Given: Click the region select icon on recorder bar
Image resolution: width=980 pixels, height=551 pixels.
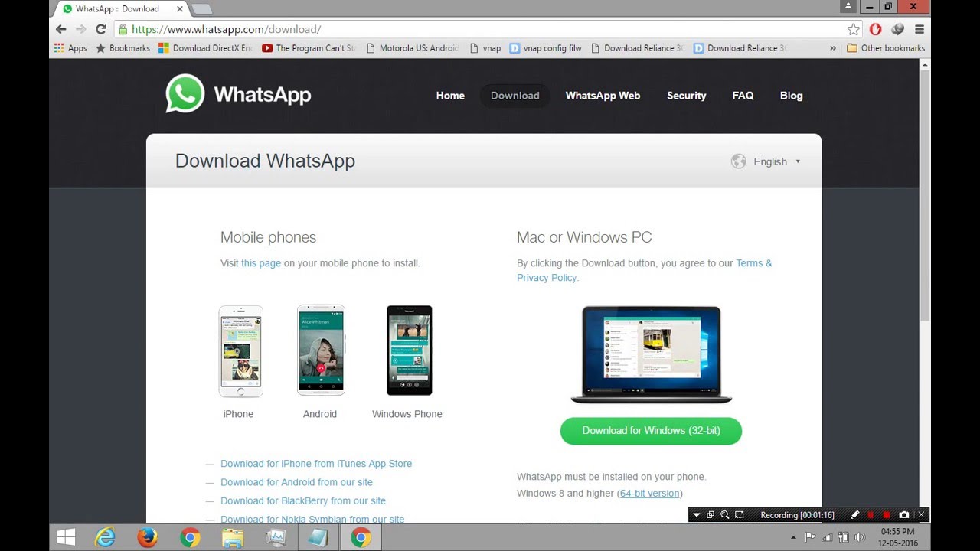Looking at the screenshot, I should (x=739, y=515).
